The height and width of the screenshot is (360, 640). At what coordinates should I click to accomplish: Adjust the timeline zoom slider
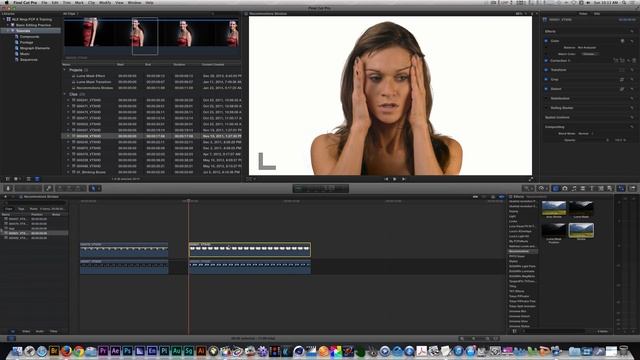pyautogui.click(x=473, y=338)
